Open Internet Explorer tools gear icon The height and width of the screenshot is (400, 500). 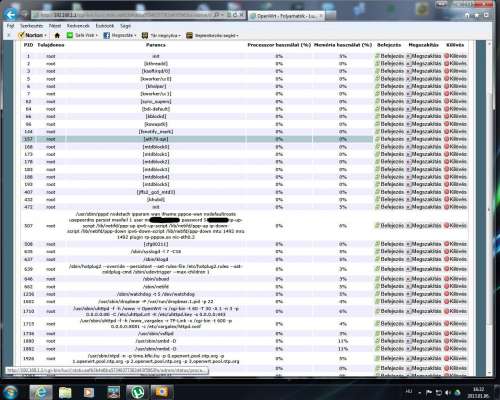(x=486, y=15)
